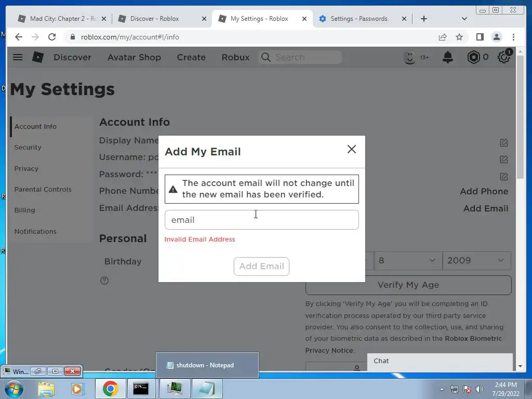The image size is (532, 399).
Task: Show hidden tray icons arrow
Action: click(x=442, y=389)
